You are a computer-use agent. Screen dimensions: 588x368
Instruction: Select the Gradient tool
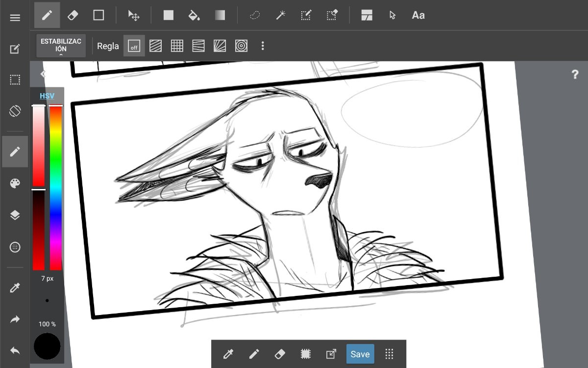point(220,15)
